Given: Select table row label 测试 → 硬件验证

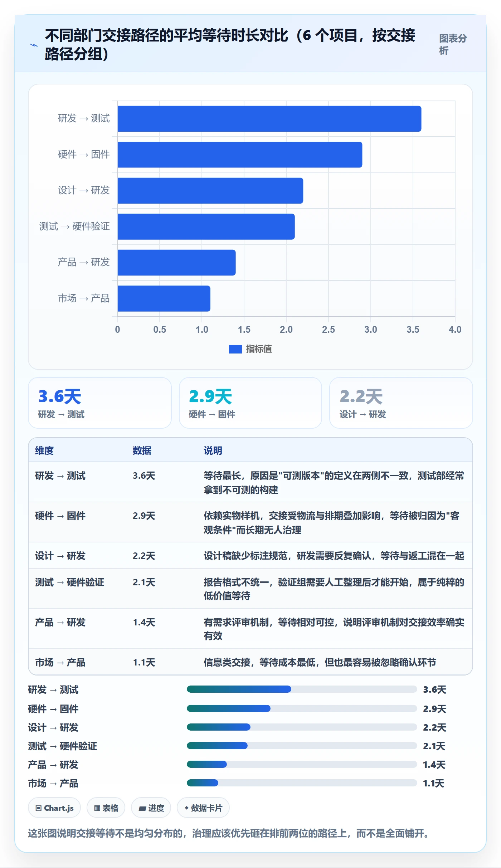Looking at the screenshot, I should (x=69, y=582).
